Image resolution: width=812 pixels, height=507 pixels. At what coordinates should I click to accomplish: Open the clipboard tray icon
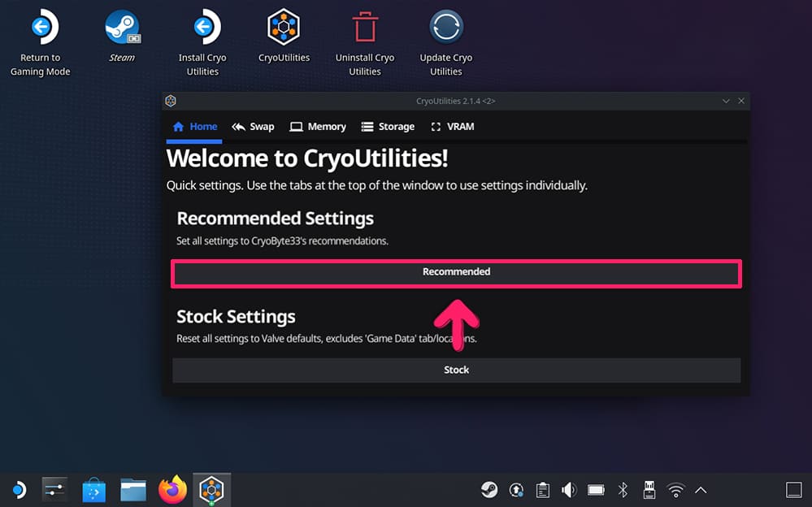point(543,490)
